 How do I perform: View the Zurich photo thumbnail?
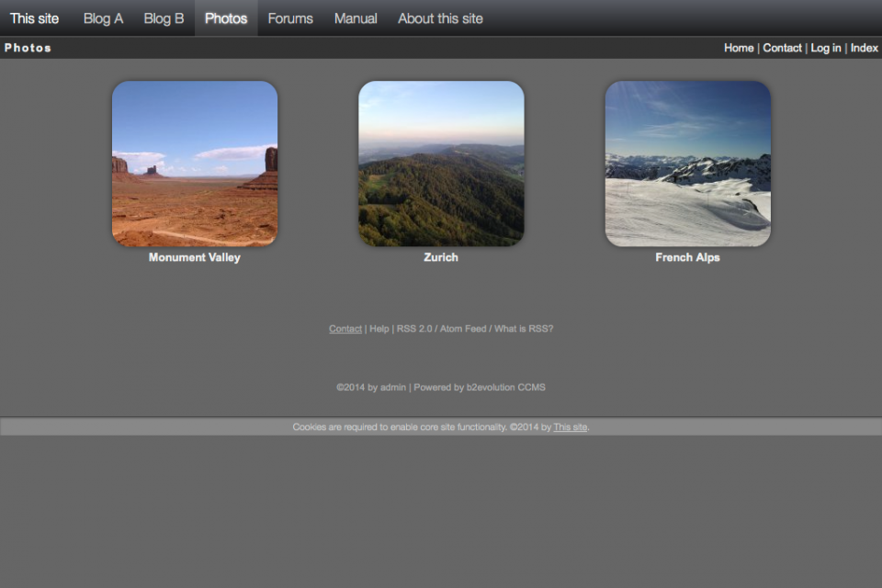(441, 163)
